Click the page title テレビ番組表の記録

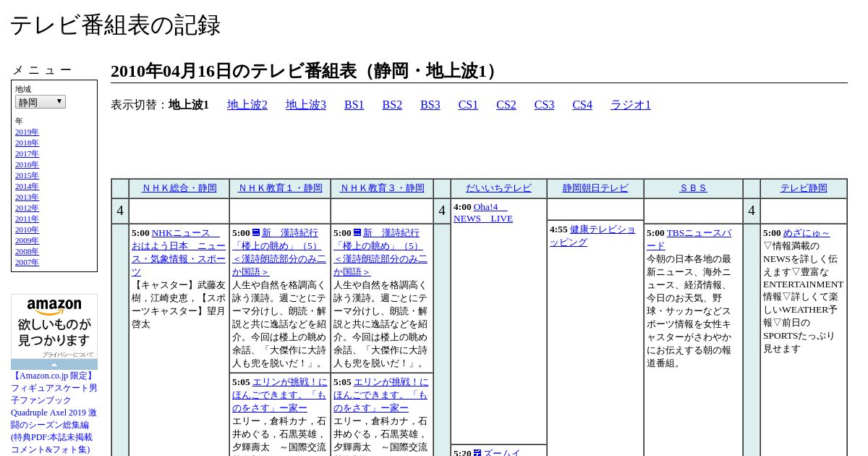tap(115, 25)
